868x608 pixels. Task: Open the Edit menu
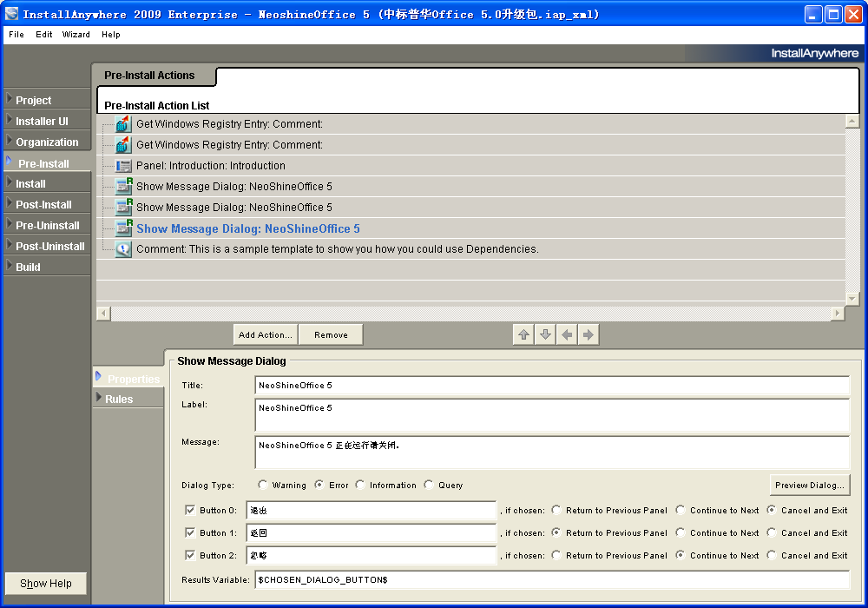coord(43,35)
